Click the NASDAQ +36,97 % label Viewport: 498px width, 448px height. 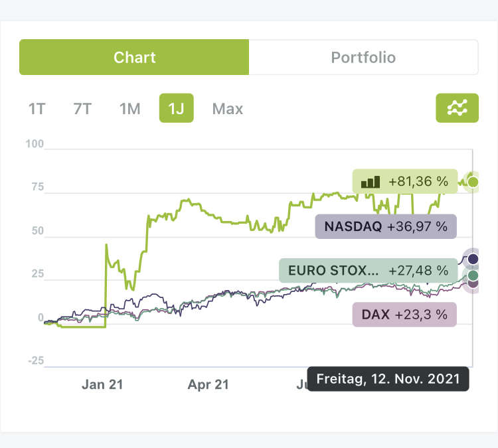pos(385,226)
